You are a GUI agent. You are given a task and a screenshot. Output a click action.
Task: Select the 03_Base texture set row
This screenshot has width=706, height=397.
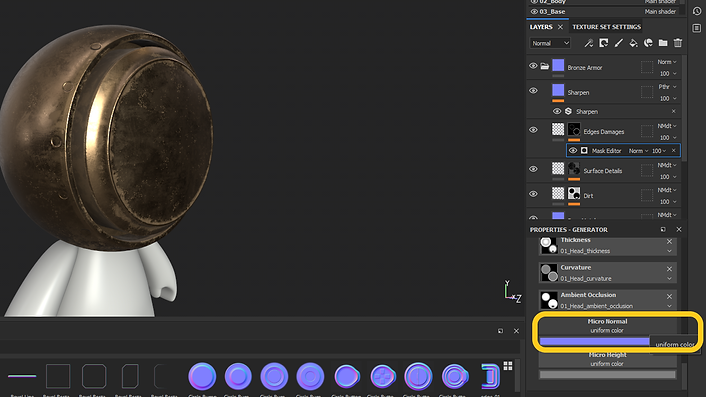pyautogui.click(x=606, y=12)
